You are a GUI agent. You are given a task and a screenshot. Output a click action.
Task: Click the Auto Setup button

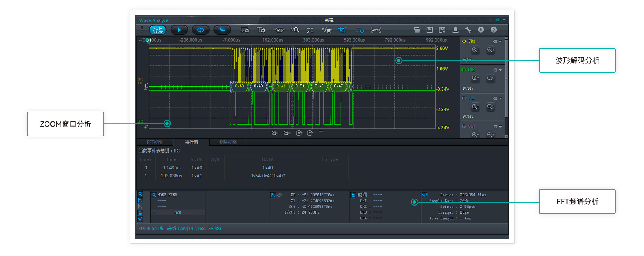pos(158,30)
